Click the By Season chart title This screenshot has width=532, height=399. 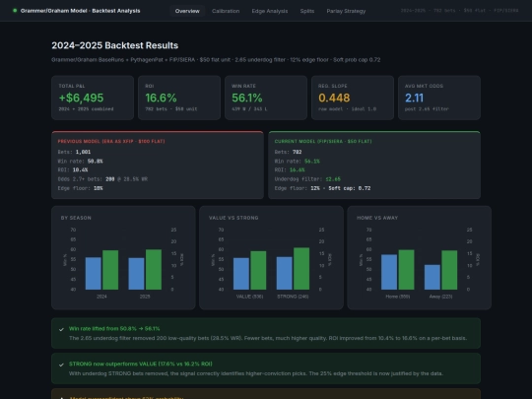76,218
